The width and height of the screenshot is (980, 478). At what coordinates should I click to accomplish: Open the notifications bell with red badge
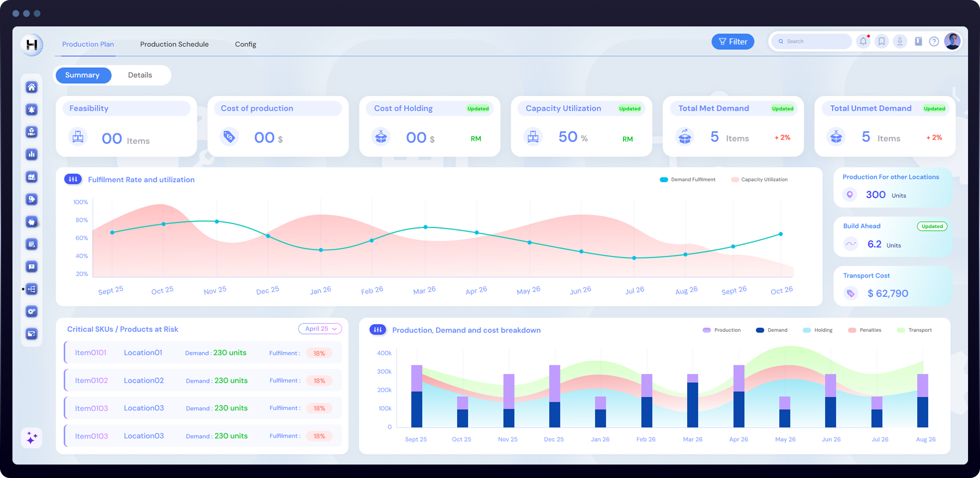point(863,41)
